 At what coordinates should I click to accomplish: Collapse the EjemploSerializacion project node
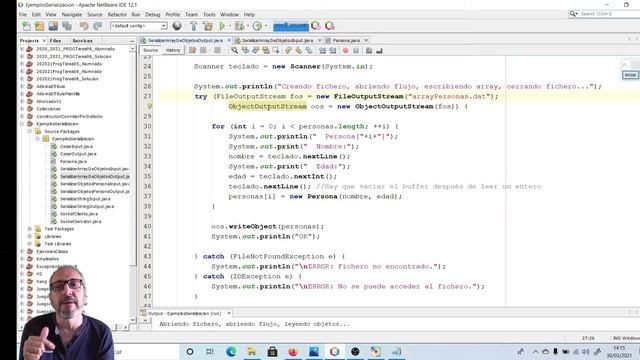(x=22, y=124)
